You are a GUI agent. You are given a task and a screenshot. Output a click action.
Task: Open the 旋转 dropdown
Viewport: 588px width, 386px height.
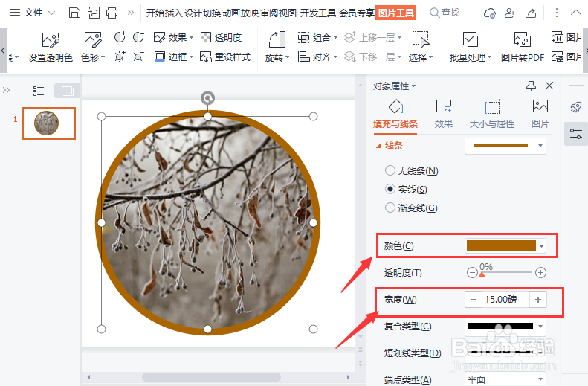pyautogui.click(x=277, y=48)
